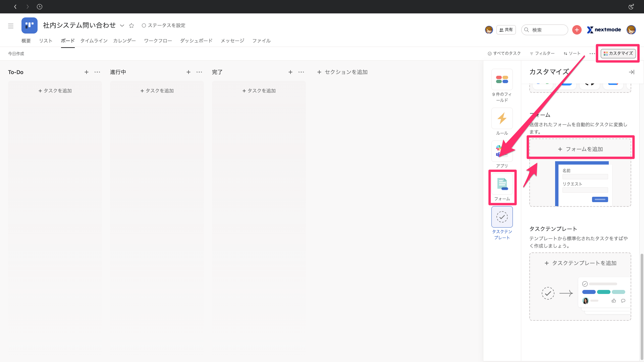Select the Task Templates checkmark icon
Viewport: 644px width, 362px height.
click(x=502, y=217)
